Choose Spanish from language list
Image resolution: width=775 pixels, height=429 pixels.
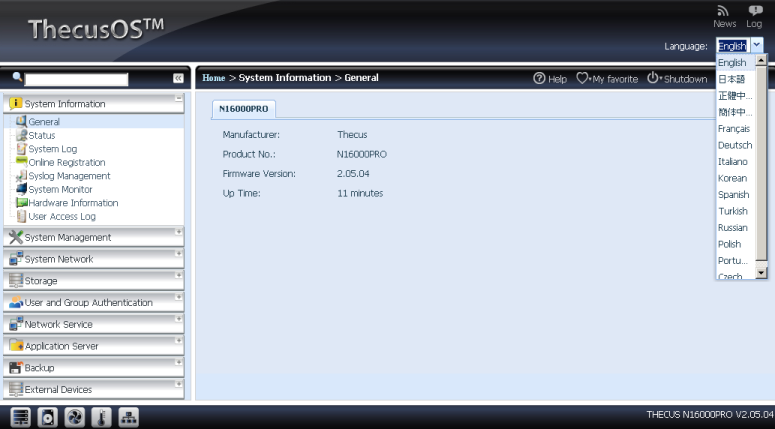(x=735, y=195)
